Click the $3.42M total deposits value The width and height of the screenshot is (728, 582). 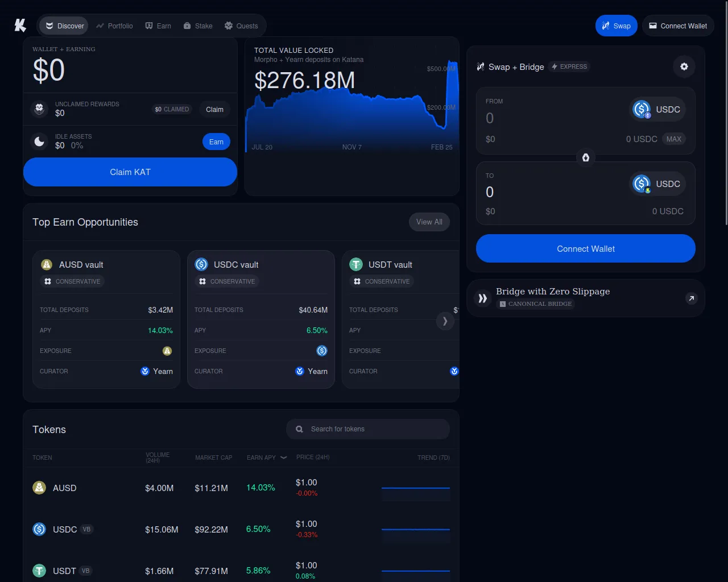point(160,310)
